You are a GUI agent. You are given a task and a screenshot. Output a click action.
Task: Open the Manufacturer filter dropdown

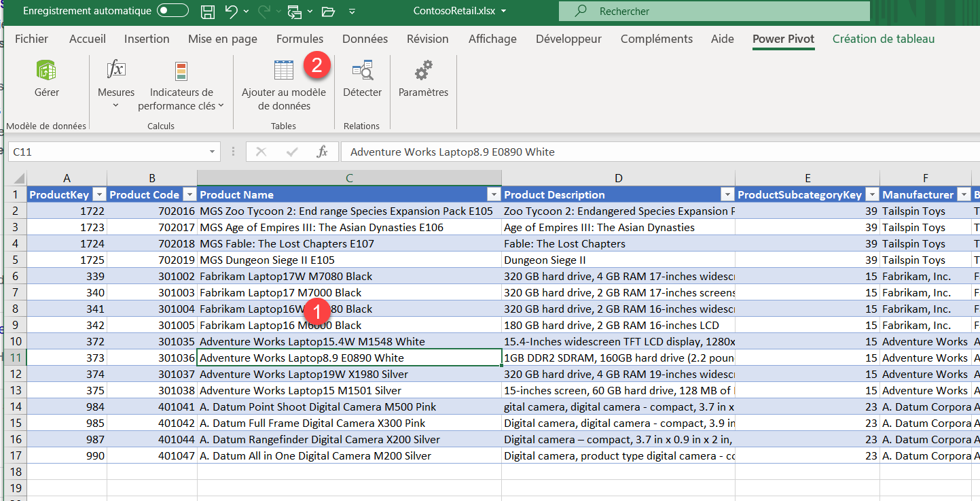(963, 195)
